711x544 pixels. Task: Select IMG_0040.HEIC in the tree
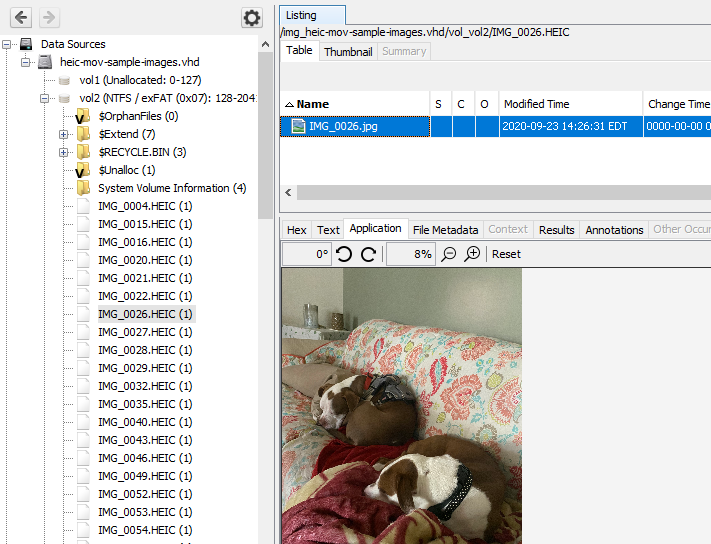coord(136,422)
